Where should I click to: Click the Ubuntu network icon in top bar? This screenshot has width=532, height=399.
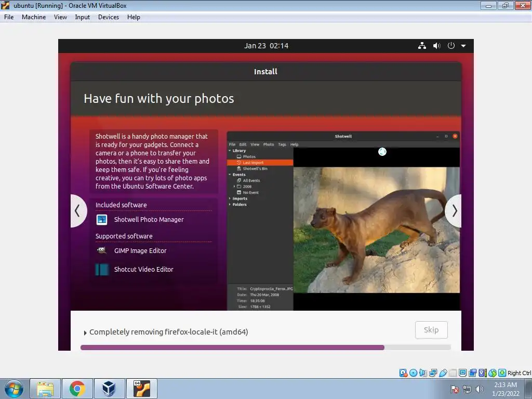point(422,46)
